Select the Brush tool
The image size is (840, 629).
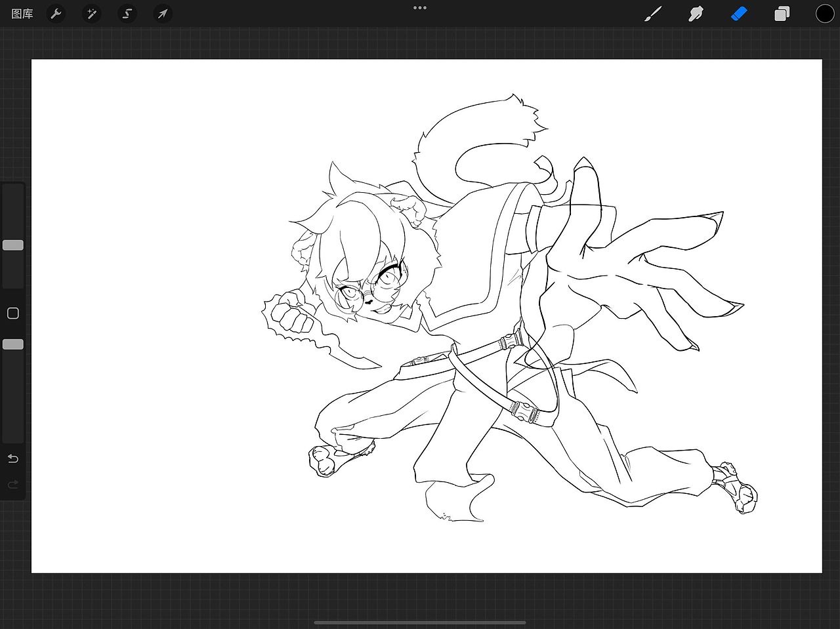(x=653, y=13)
